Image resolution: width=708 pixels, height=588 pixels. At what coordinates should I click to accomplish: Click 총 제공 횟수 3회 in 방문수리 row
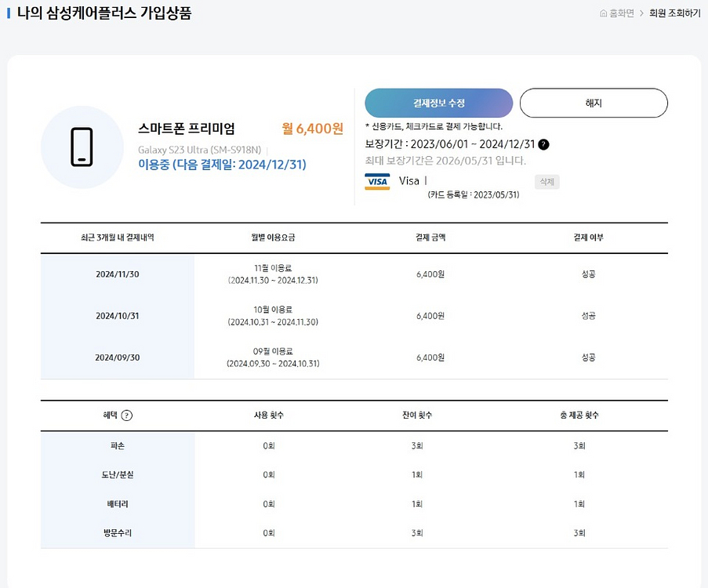click(x=579, y=533)
